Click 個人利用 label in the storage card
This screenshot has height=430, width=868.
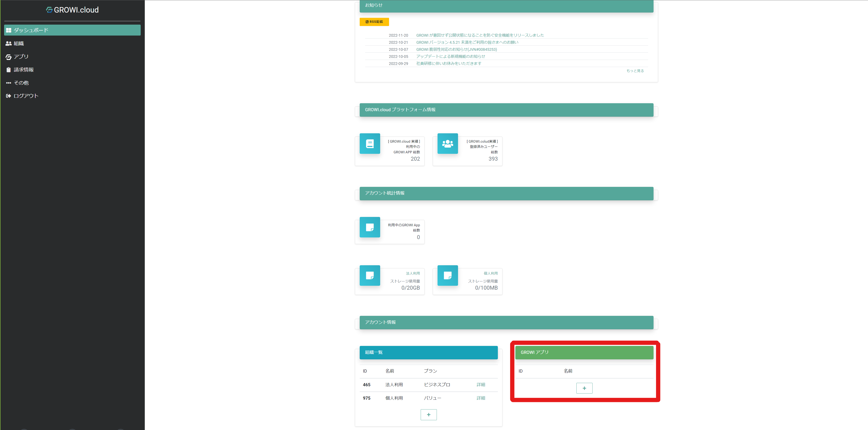point(491,273)
